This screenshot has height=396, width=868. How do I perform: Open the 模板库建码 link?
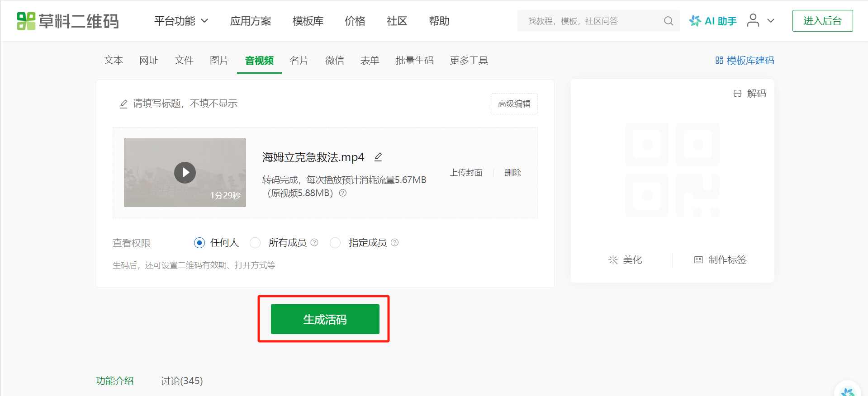(x=745, y=60)
